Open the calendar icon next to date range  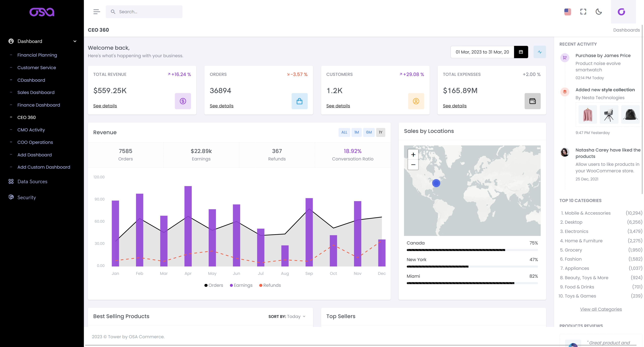click(x=521, y=52)
